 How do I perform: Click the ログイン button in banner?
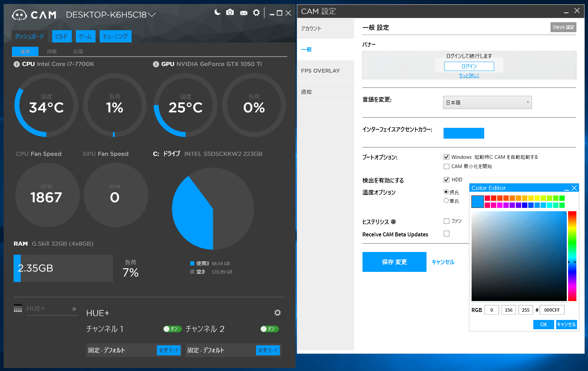click(469, 66)
